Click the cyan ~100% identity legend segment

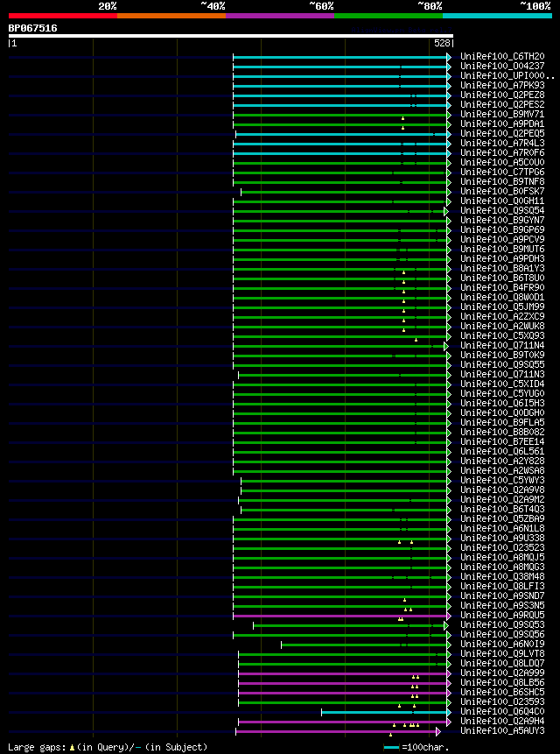(x=497, y=16)
